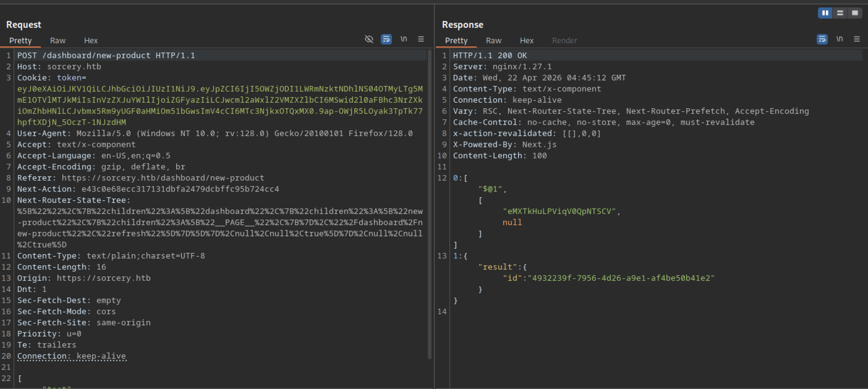The width and height of the screenshot is (868, 389).
Task: Show non-printable \n characters in Request
Action: [x=403, y=39]
